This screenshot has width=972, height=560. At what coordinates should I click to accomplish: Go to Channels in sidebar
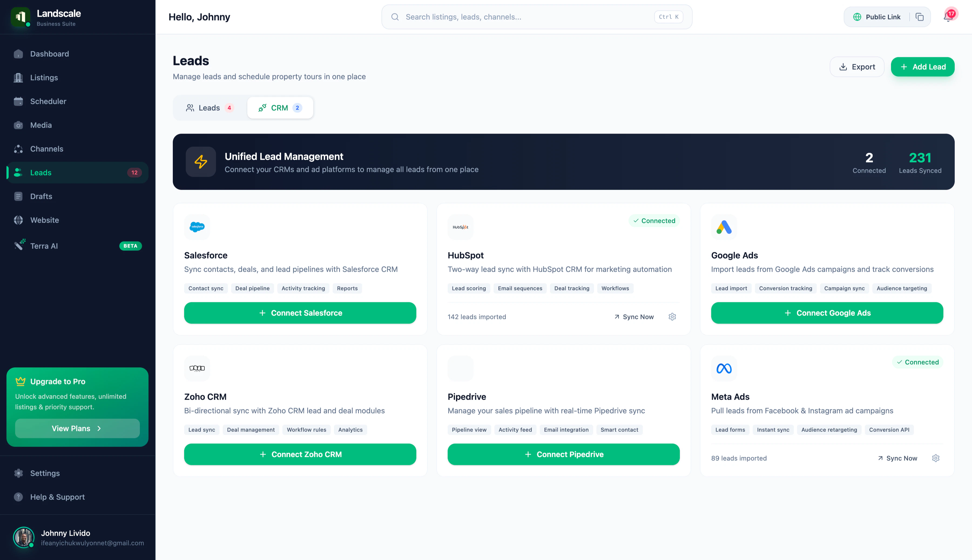[46, 149]
